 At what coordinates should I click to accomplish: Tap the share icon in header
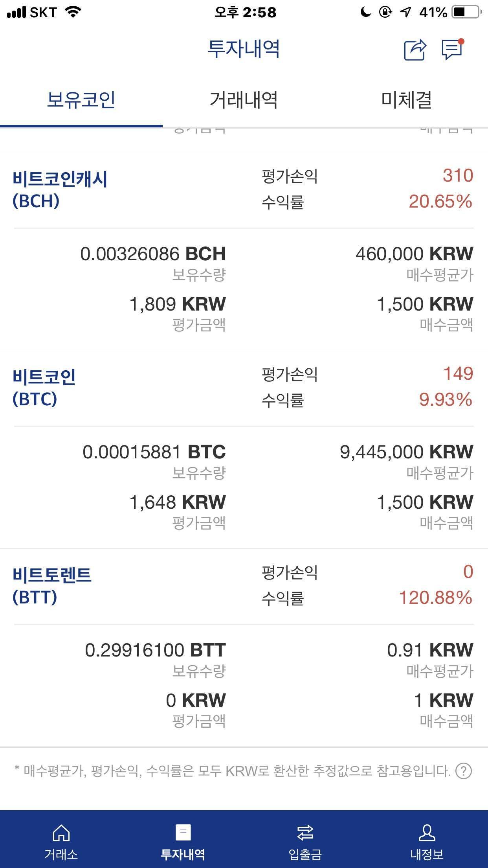[x=415, y=50]
